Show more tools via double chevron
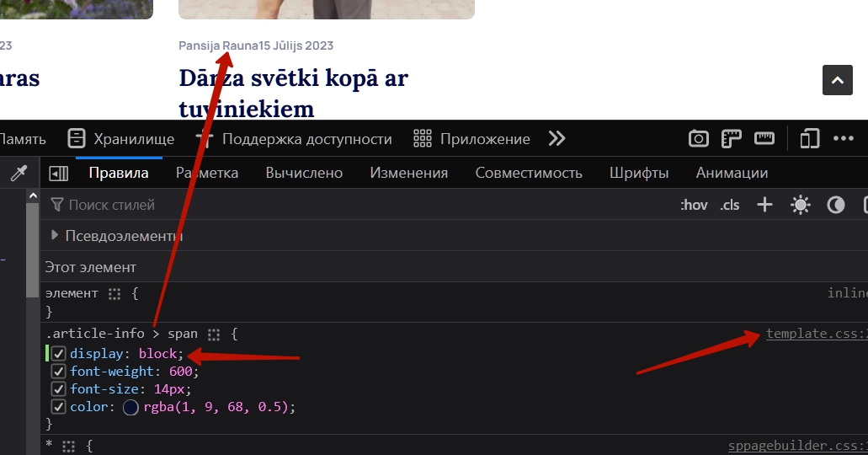Image resolution: width=868 pixels, height=455 pixels. pyautogui.click(x=556, y=139)
